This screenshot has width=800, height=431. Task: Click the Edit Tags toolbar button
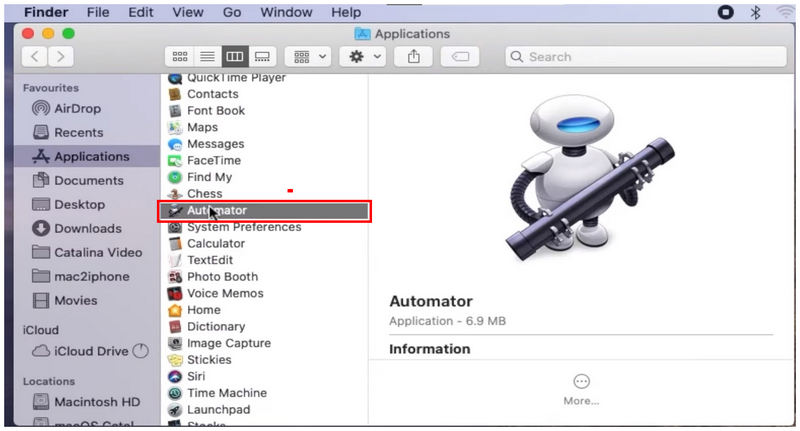(x=460, y=56)
